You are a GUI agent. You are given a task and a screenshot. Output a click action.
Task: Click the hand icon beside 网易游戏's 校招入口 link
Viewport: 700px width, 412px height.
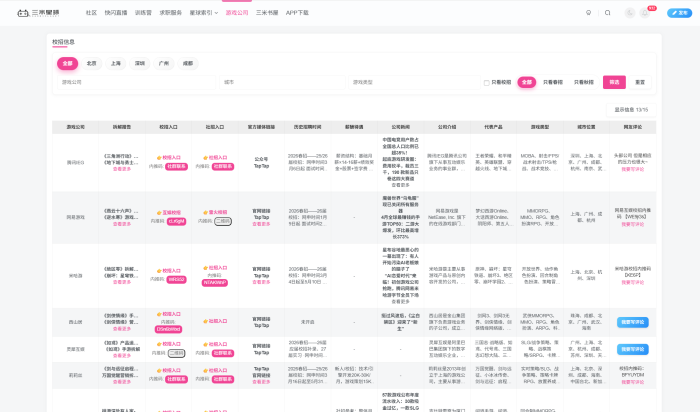click(159, 212)
